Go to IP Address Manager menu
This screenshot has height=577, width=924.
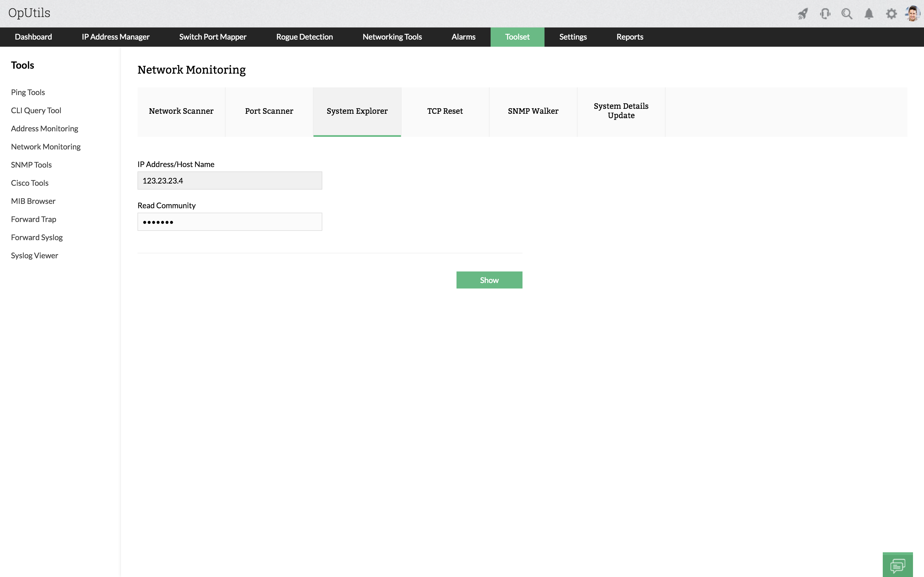pos(115,37)
